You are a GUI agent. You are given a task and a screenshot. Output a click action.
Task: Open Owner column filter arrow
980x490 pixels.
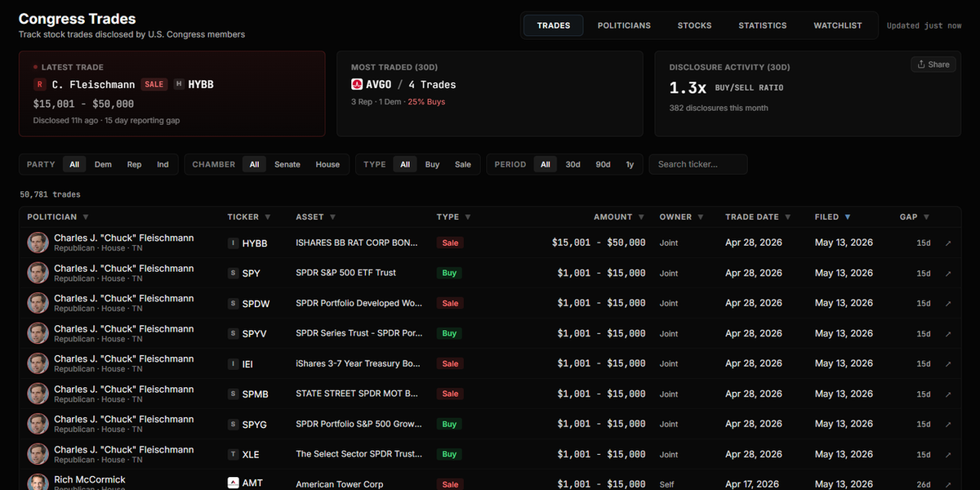coord(700,217)
